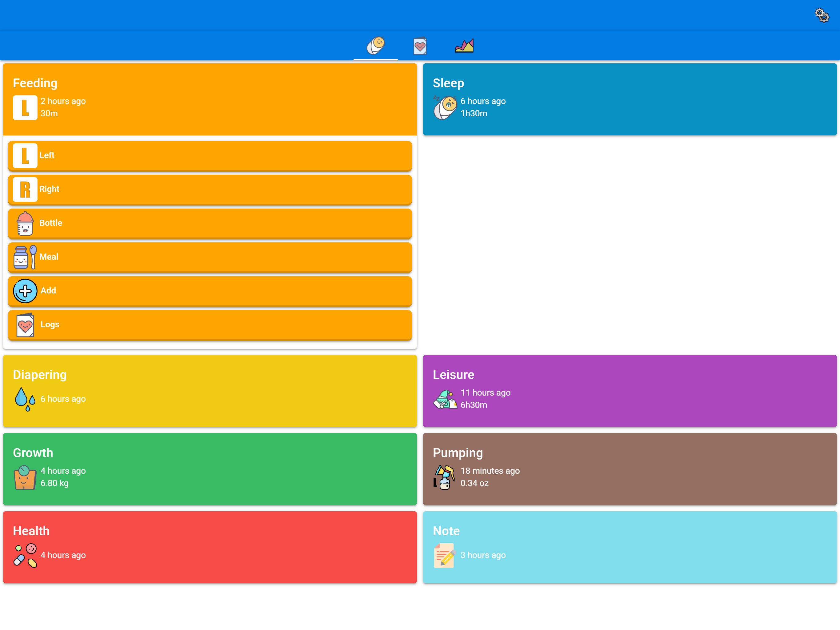This screenshot has height=630, width=840.
Task: Tap the Meal jar icon
Action: click(25, 257)
